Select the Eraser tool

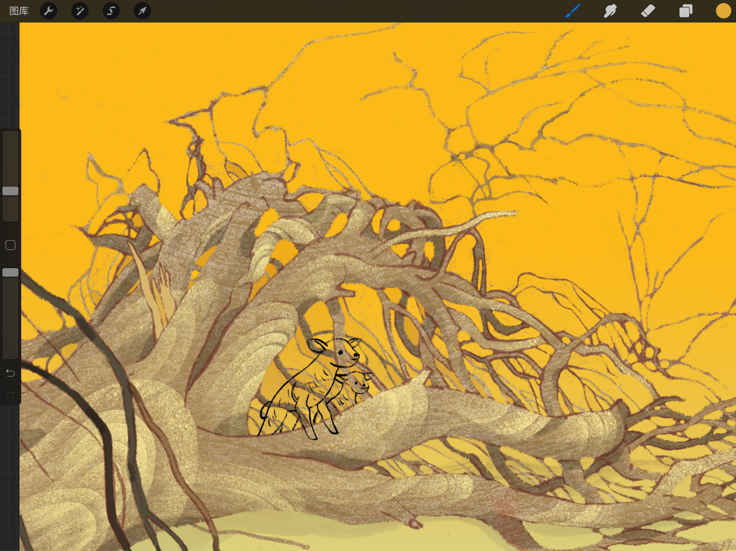click(x=648, y=11)
